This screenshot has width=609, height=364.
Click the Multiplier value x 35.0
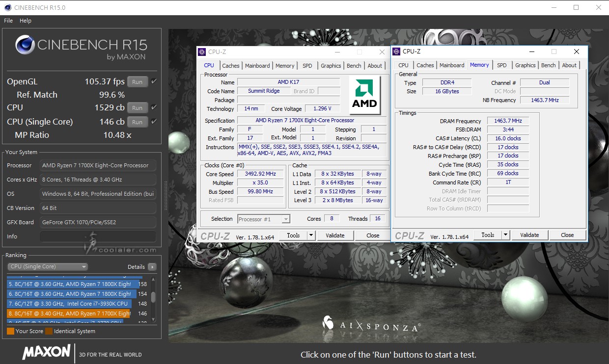(x=261, y=183)
